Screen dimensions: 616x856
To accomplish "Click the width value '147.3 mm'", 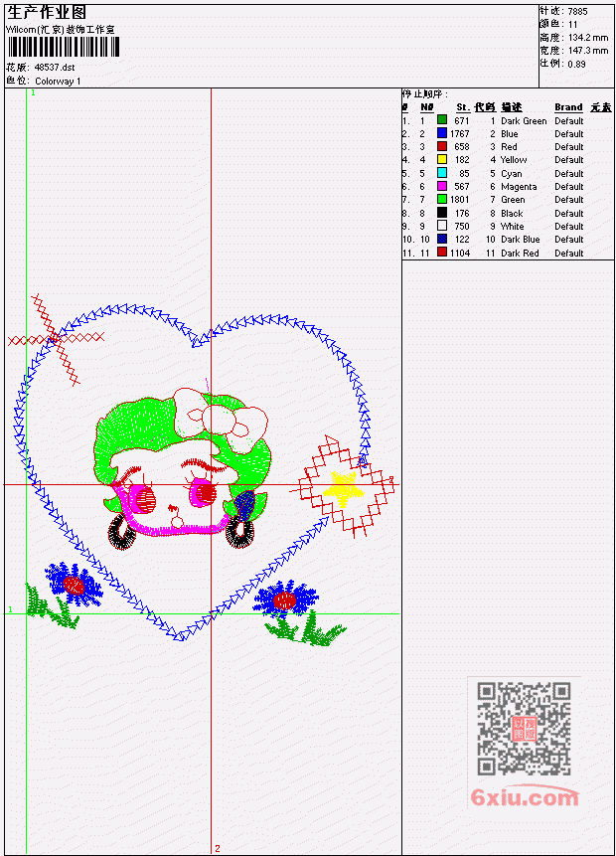I will click(x=588, y=51).
